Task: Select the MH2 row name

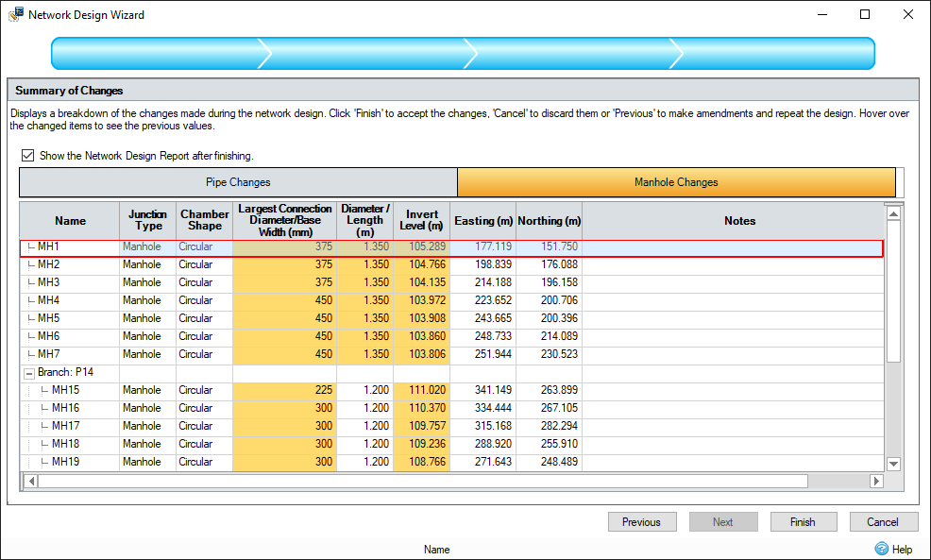Action: 49,264
